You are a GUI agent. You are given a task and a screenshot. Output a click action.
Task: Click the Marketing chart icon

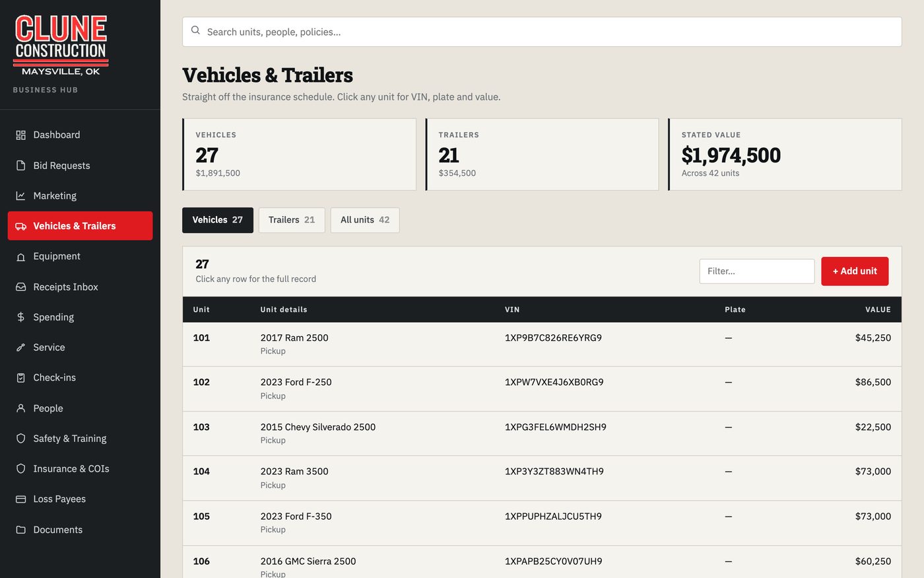[20, 196]
